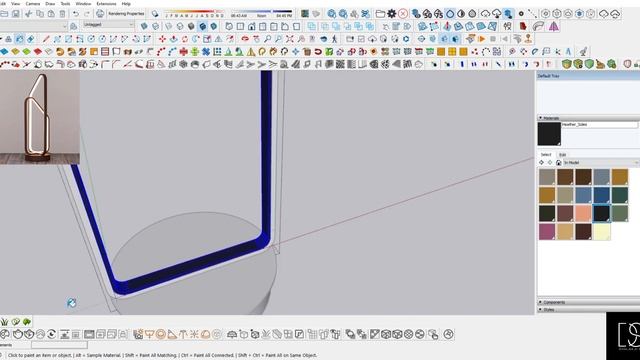Switch to the Materials Edit tab
This screenshot has height=360, width=640.
562,155
